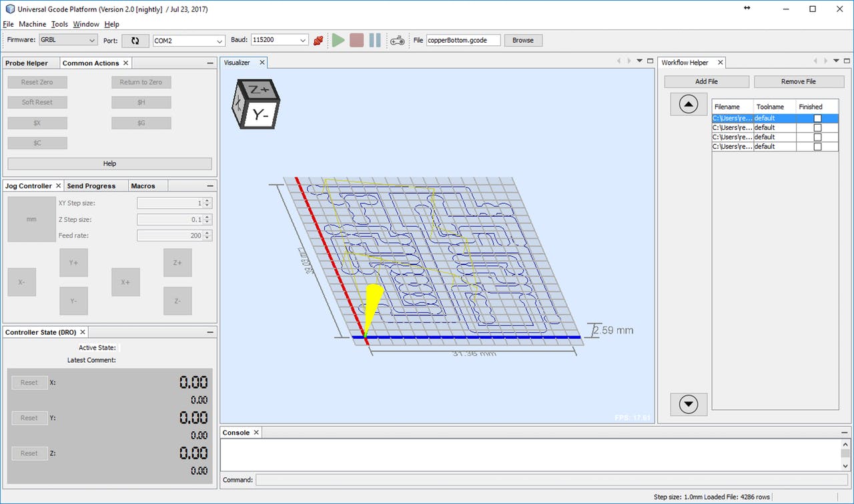Open the Machine menu

click(33, 23)
